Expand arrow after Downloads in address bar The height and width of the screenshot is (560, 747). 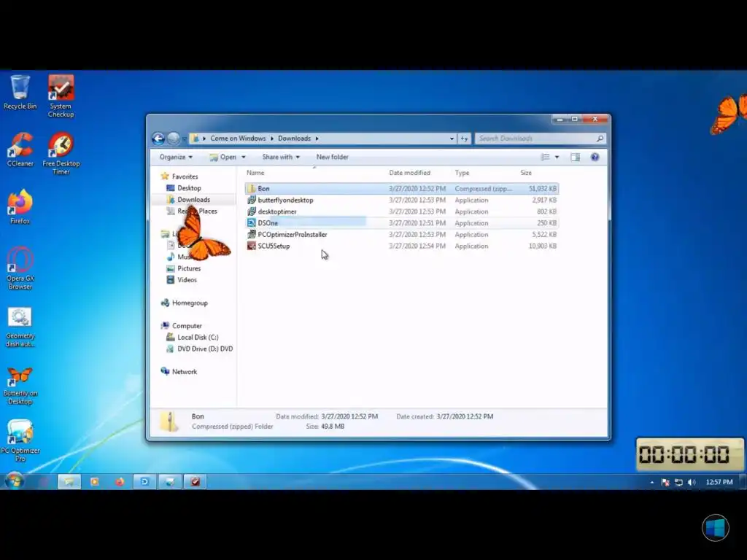(317, 139)
